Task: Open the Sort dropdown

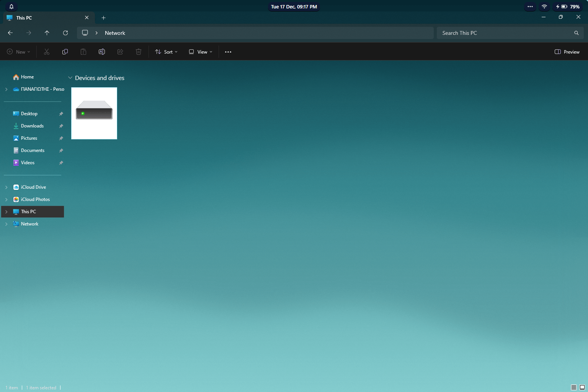Action: click(166, 52)
